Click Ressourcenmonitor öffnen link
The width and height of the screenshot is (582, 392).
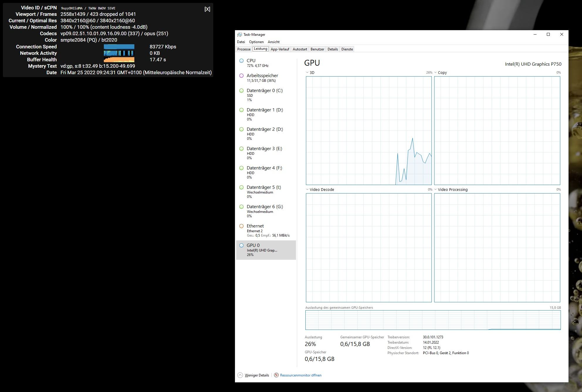point(301,375)
